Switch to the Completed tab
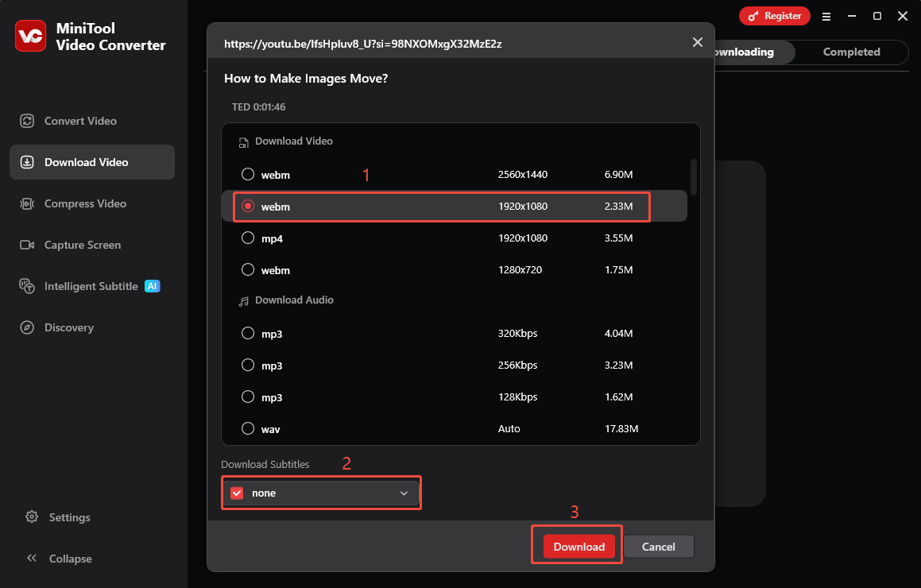 coord(850,52)
